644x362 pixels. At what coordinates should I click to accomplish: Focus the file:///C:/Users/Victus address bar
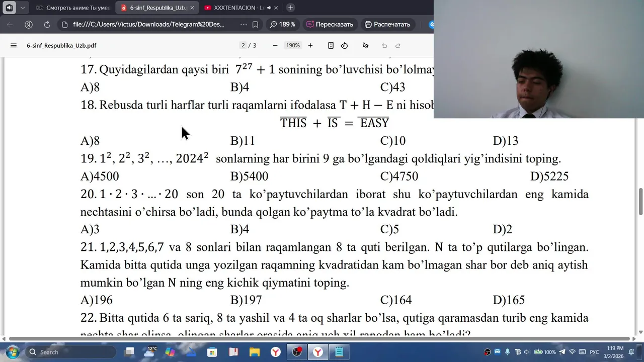pos(148,24)
